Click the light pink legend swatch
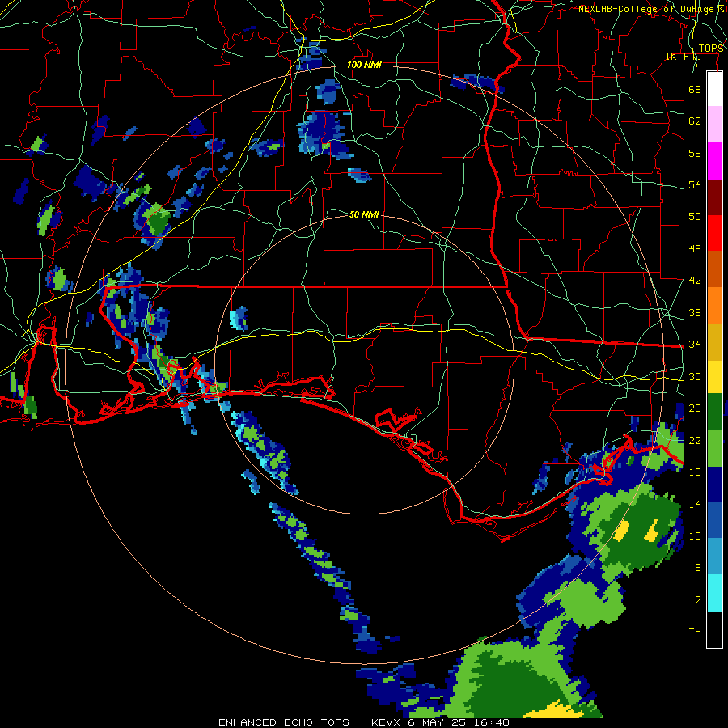The width and height of the screenshot is (728, 728). pos(714,125)
